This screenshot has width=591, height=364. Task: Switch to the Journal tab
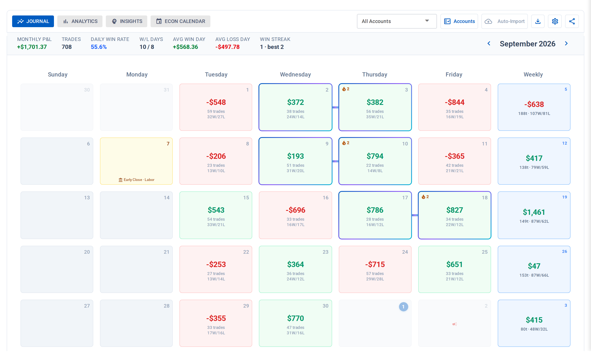tap(33, 21)
